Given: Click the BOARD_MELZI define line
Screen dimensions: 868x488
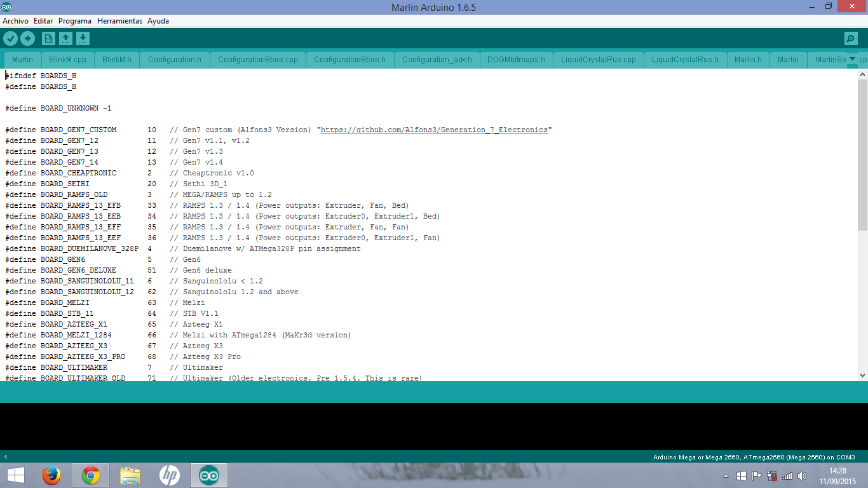Looking at the screenshot, I should click(x=105, y=302).
